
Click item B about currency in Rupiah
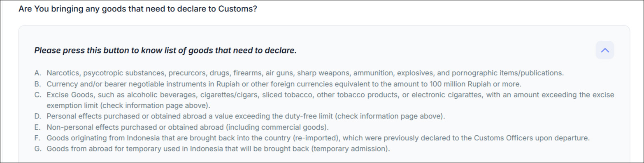click(x=284, y=84)
